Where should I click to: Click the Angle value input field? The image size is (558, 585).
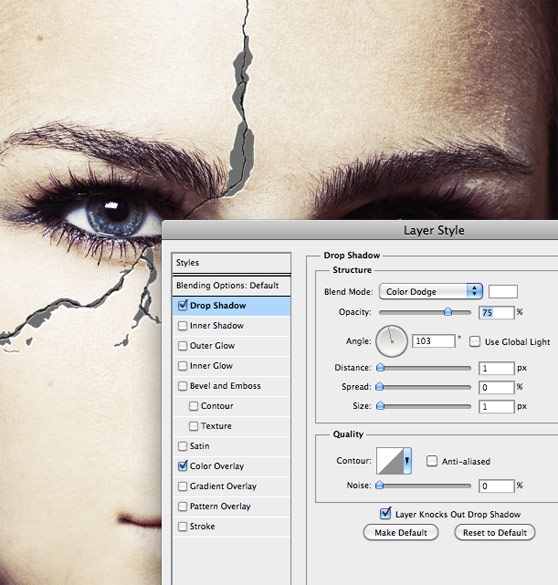[x=433, y=341]
